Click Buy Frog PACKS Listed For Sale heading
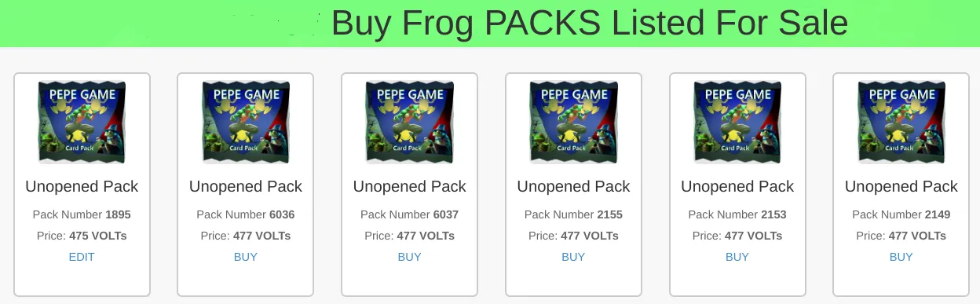The image size is (980, 304). click(x=589, y=24)
